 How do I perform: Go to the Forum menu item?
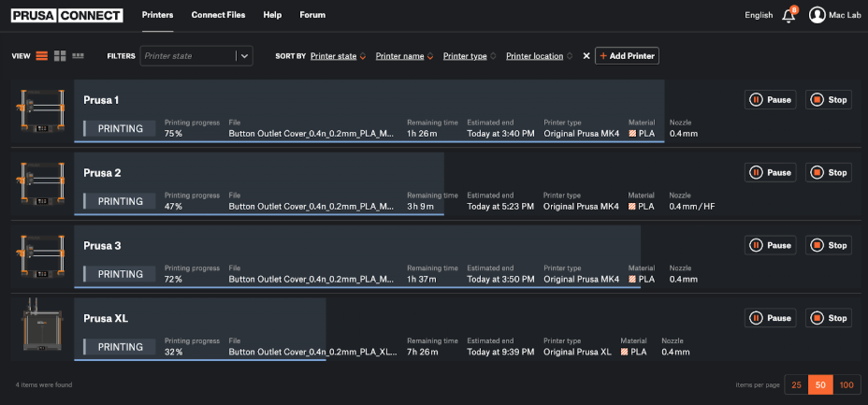(x=312, y=15)
